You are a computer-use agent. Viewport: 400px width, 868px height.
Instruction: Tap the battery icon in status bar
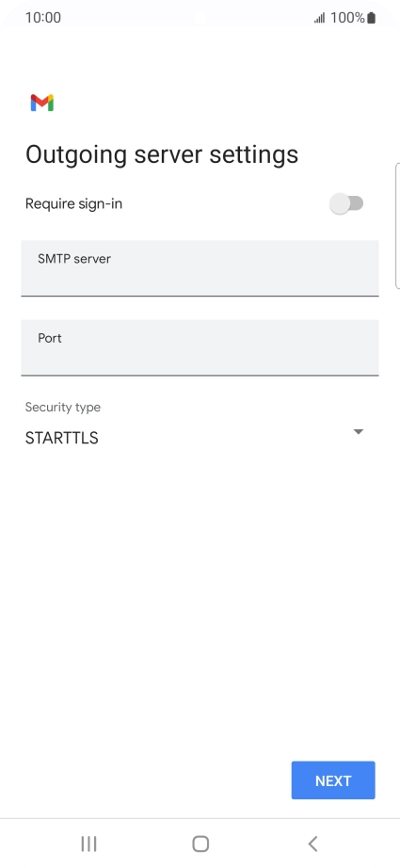(371, 18)
